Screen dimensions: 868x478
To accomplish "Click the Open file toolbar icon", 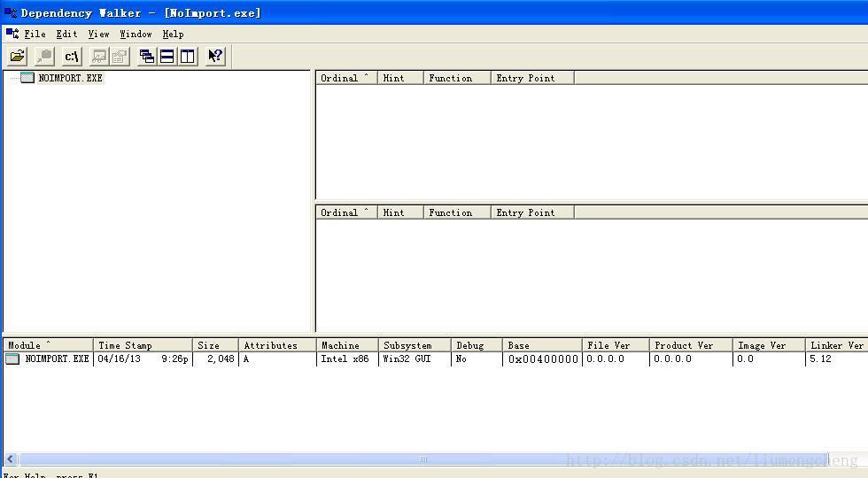I will click(x=18, y=56).
